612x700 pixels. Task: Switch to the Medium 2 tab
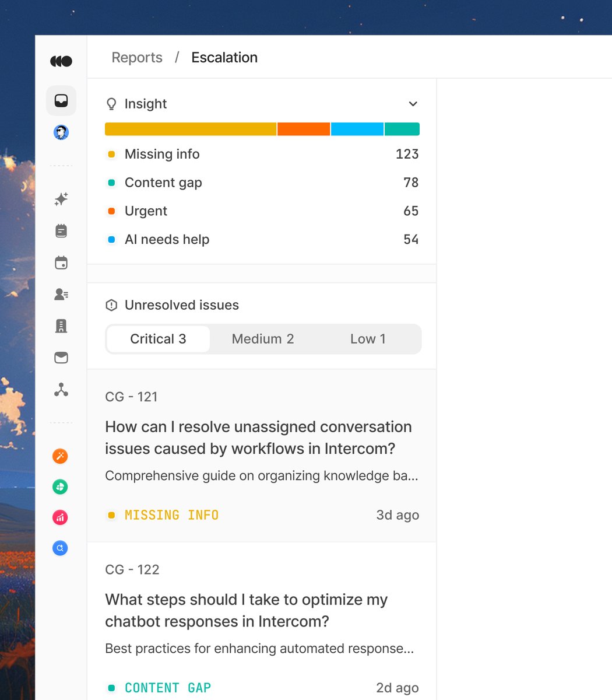tap(263, 339)
